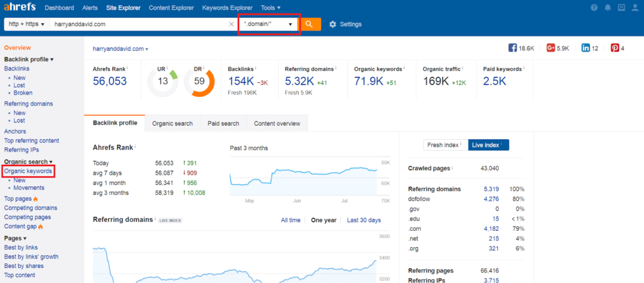
Task: Open Referring IPs sidebar link
Action: 21,150
